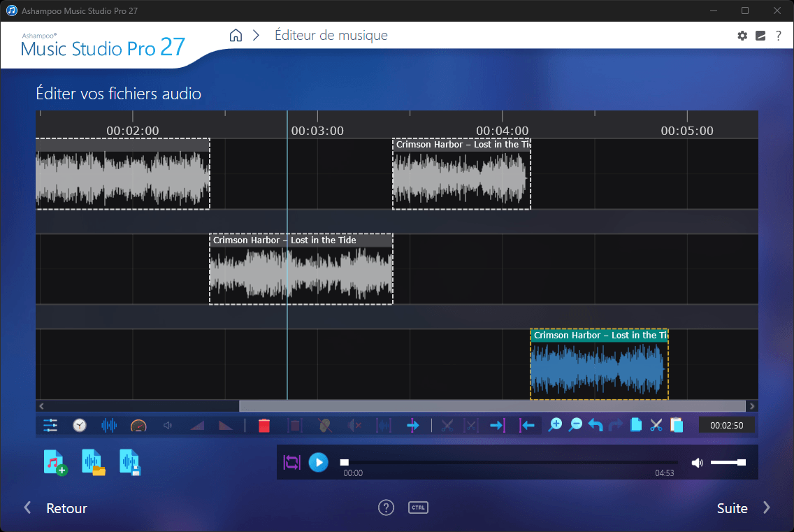Open settings gear icon
Screen dimensions: 794x532
tap(742, 36)
